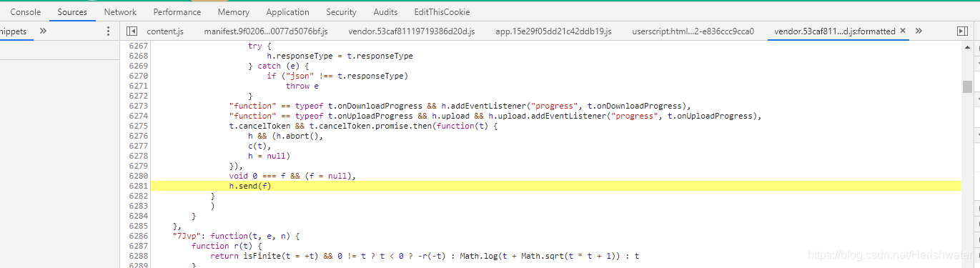The image size is (980, 268).
Task: Click the editor vertical scrollbar thumb
Action: [966, 86]
